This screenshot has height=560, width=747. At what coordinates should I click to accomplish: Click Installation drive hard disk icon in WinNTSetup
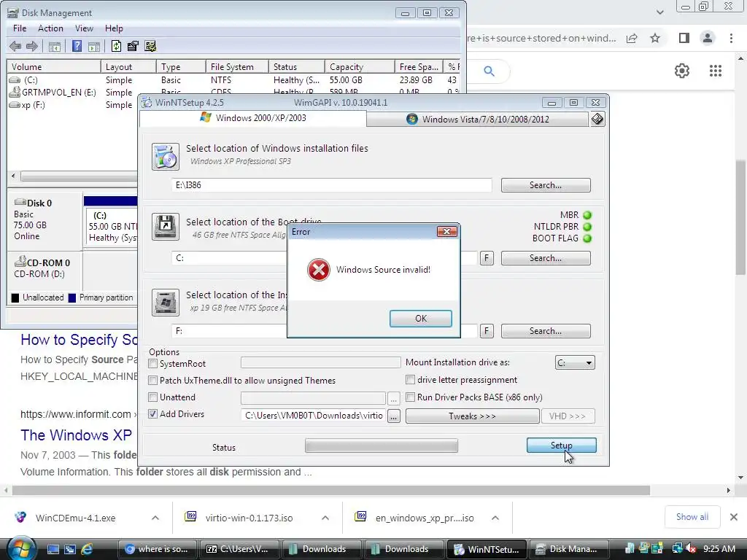coord(166,303)
